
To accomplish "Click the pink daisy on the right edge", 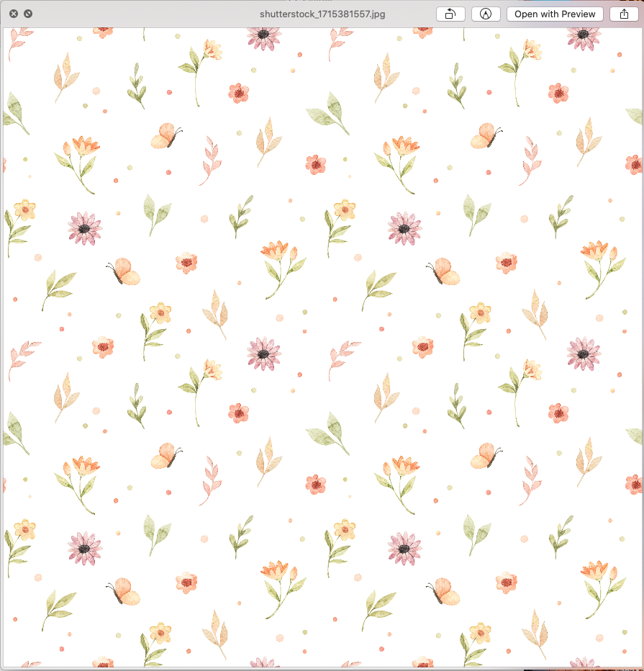I will point(583,353).
